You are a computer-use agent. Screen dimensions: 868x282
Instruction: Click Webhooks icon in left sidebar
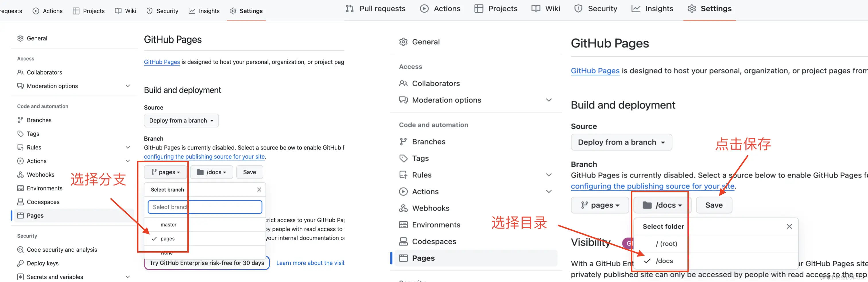tap(21, 175)
